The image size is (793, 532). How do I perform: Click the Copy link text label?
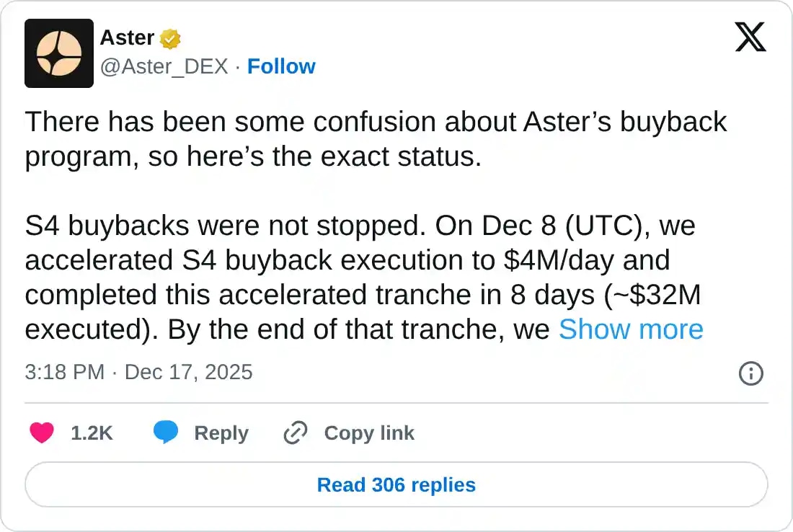(x=368, y=433)
